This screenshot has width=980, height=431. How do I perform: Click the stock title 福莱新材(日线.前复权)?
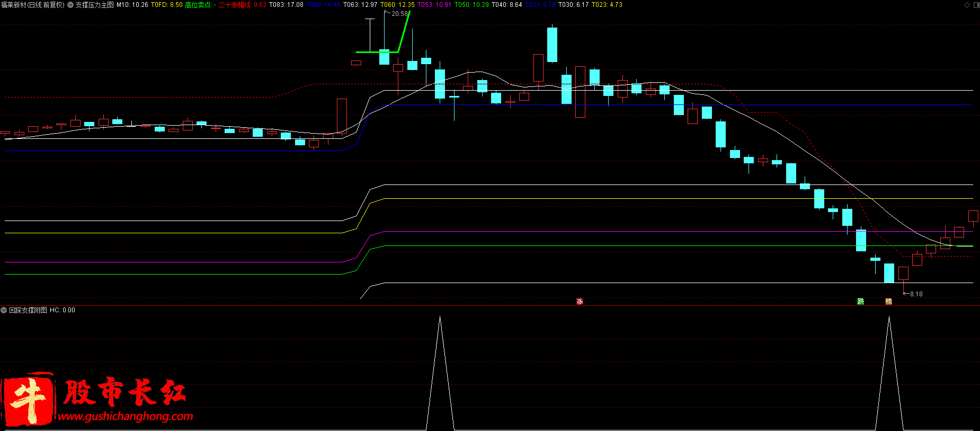[x=32, y=5]
